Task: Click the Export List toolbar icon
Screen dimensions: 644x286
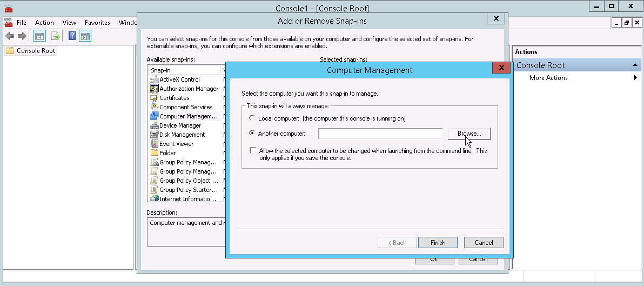Action: pos(55,36)
